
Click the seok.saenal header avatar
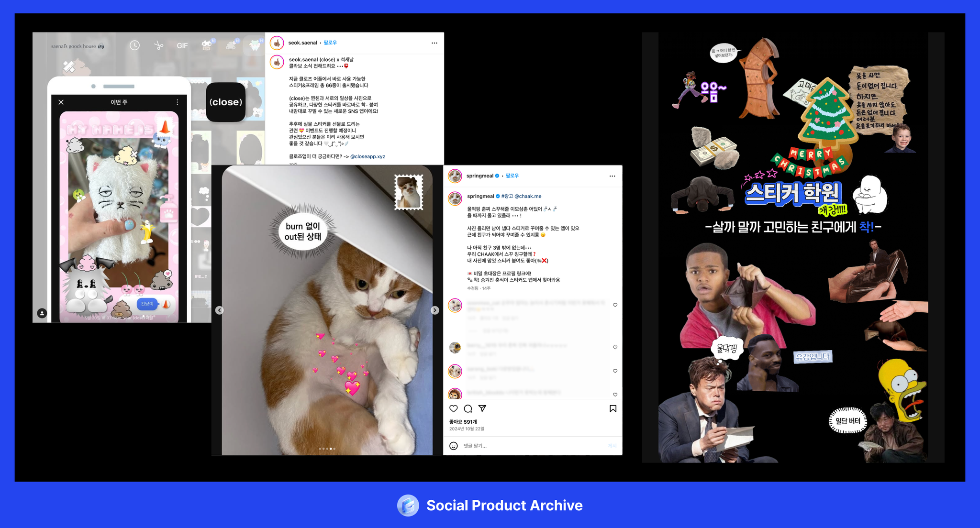(x=277, y=43)
